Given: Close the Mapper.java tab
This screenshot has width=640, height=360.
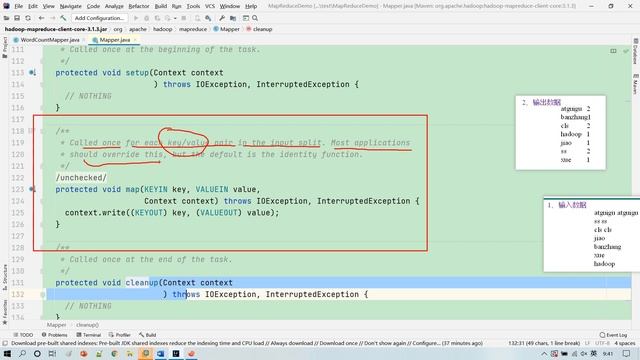Looking at the screenshot, I should click(x=135, y=40).
